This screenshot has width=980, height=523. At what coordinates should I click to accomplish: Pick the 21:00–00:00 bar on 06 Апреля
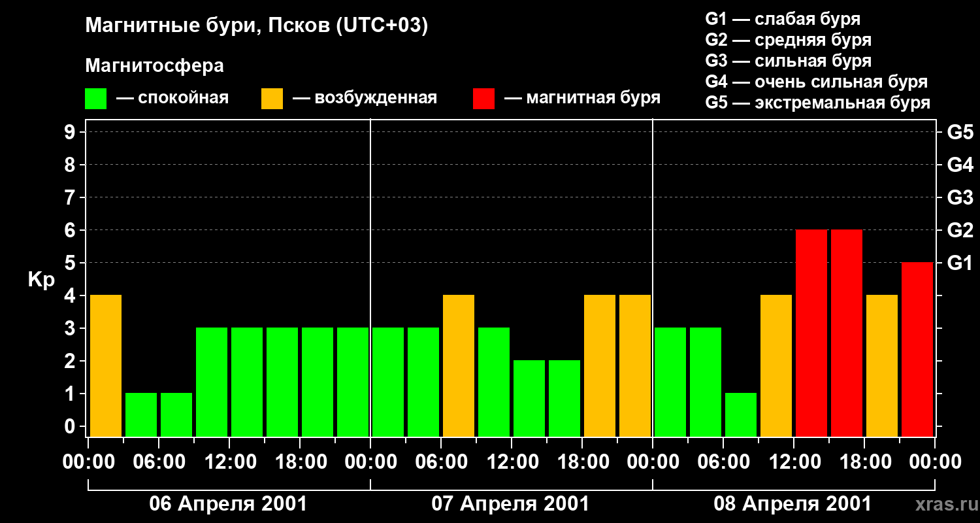pos(353,382)
